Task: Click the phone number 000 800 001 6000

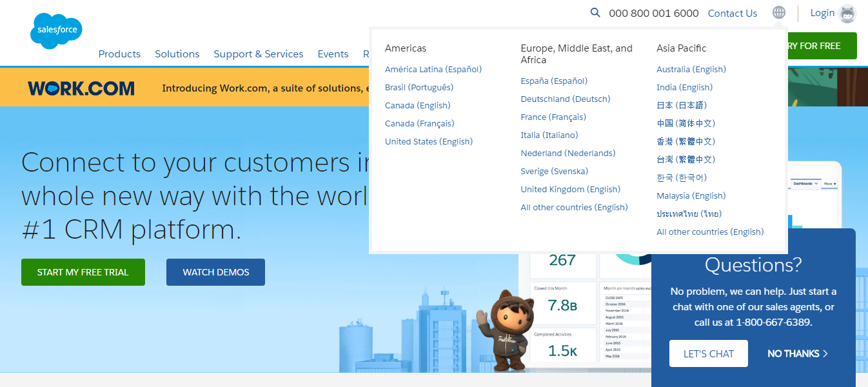Action: pyautogui.click(x=654, y=14)
